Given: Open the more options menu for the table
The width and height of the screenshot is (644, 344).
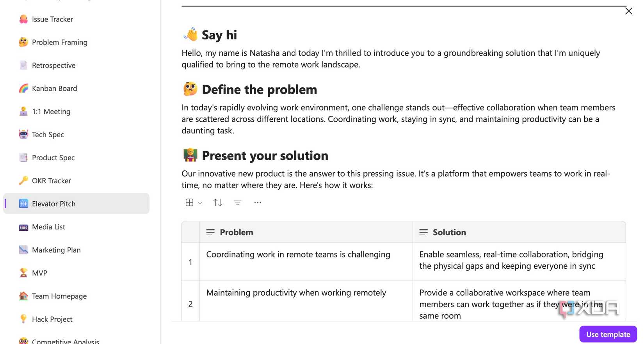Looking at the screenshot, I should (x=258, y=202).
